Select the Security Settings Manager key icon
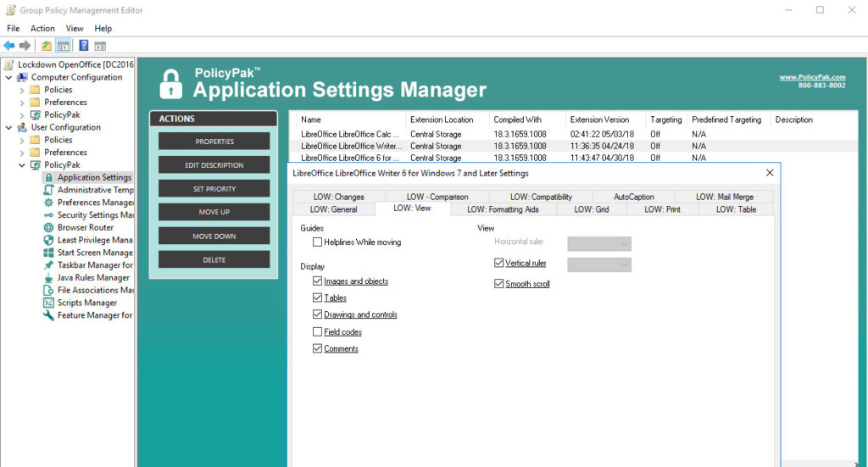Viewport: 868px width, 467px height. coord(48,215)
